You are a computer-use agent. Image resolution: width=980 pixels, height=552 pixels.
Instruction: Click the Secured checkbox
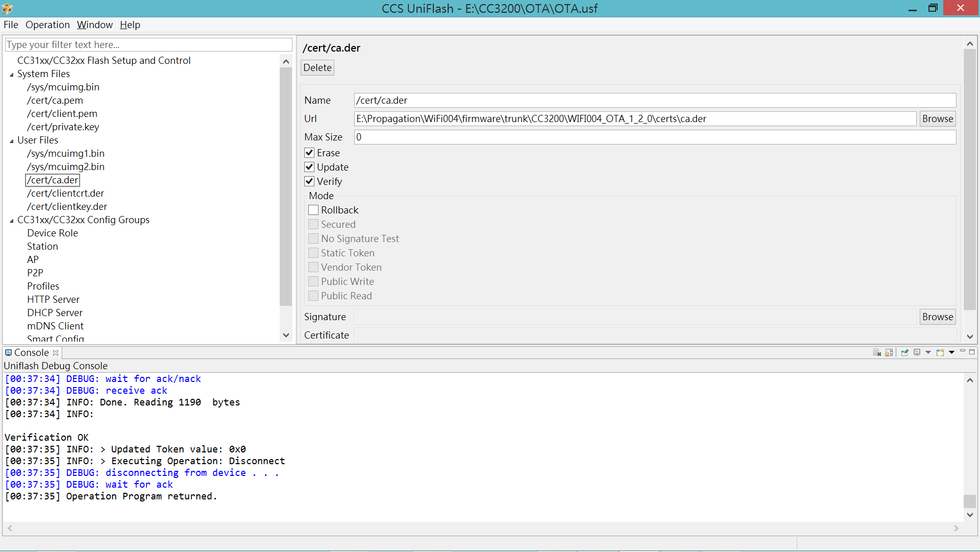coord(313,224)
